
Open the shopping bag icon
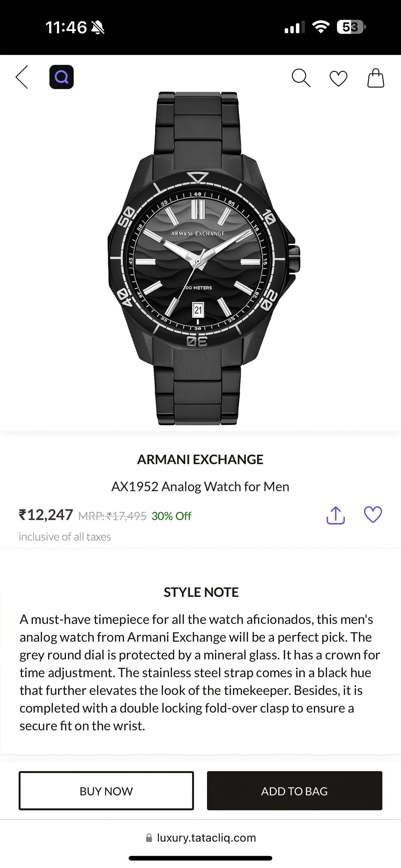point(375,78)
